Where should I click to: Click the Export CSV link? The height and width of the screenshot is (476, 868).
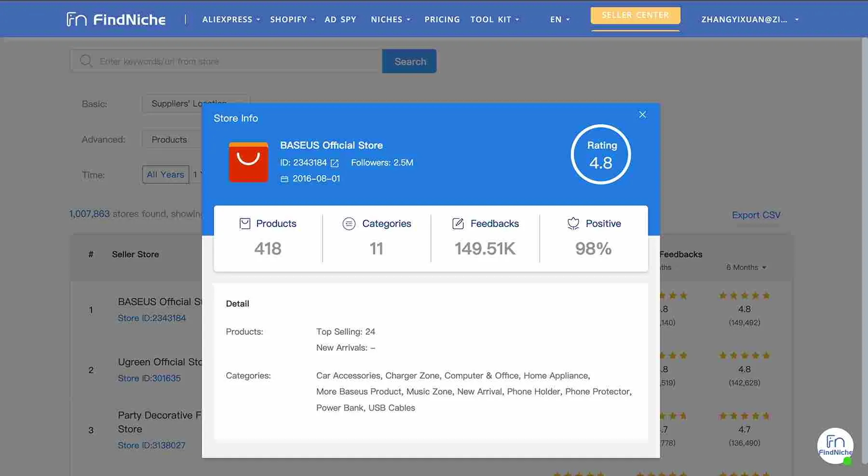[756, 215]
